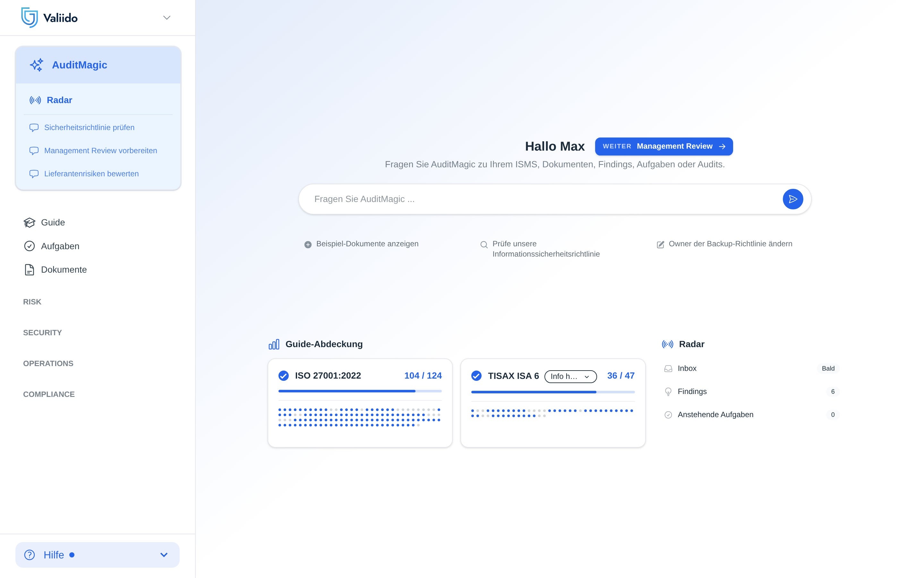
Task: Open the Sicherheitsrichtlinie prüfen chat
Action: [89, 127]
